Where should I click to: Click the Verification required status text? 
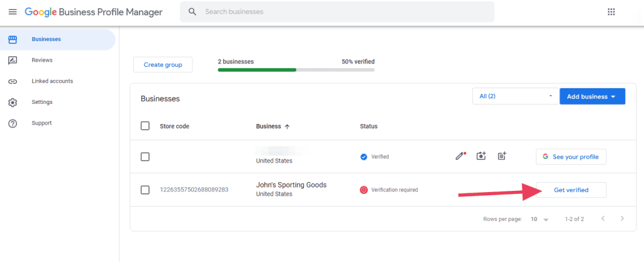(x=395, y=190)
